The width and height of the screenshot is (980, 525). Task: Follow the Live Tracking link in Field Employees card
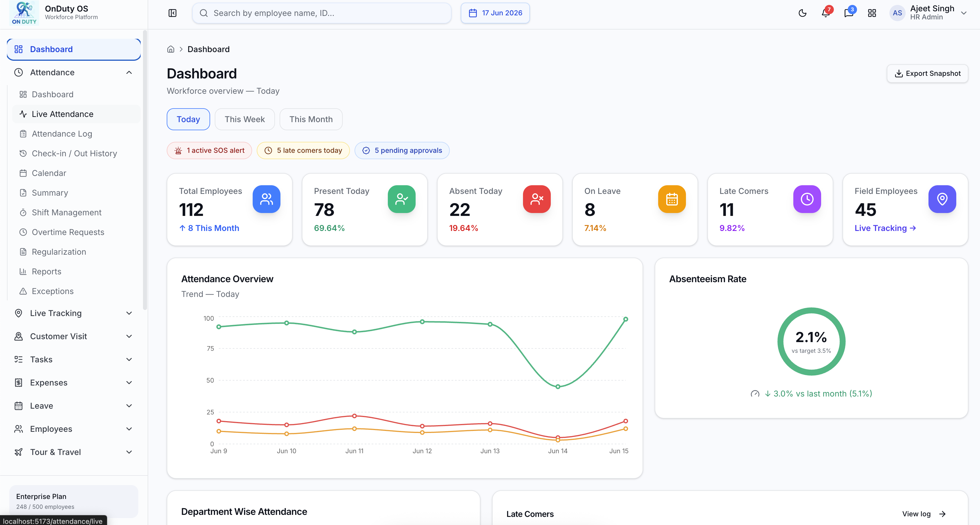pyautogui.click(x=885, y=228)
